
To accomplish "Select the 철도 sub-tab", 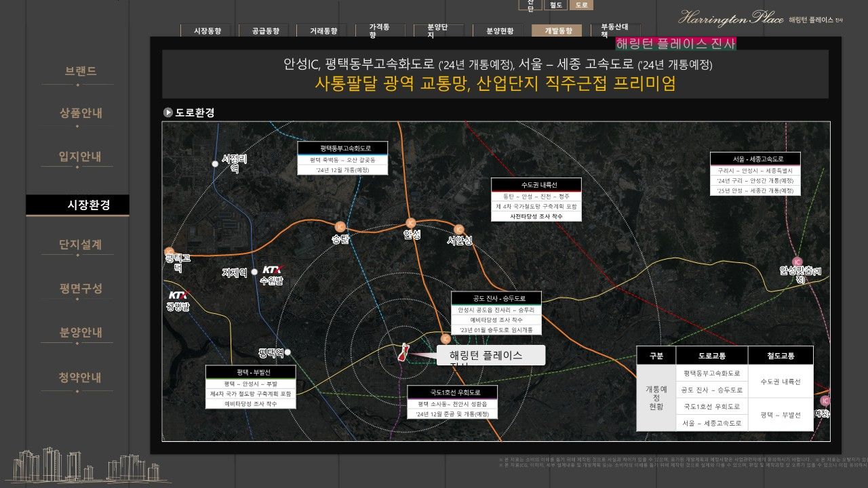I will 555,5.
